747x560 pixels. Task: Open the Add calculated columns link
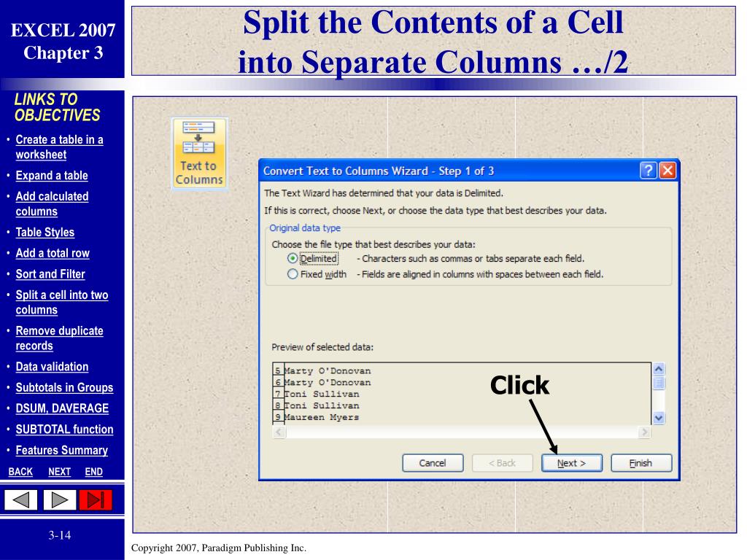(52, 204)
